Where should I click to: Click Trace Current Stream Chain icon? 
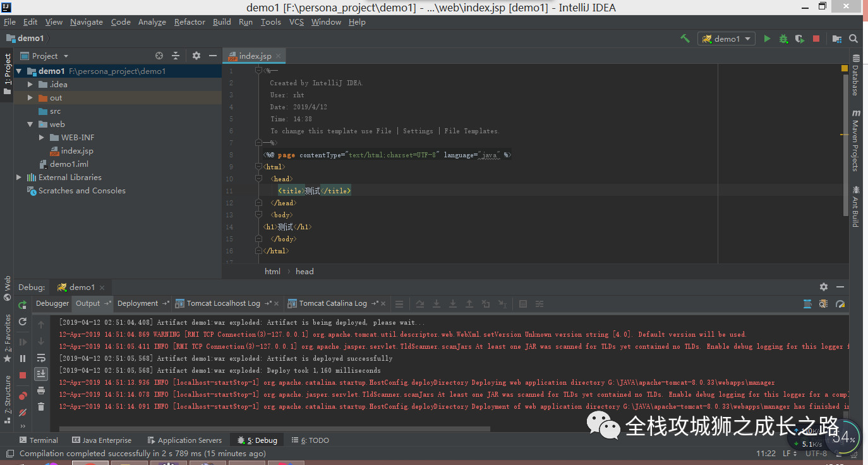pyautogui.click(x=539, y=304)
